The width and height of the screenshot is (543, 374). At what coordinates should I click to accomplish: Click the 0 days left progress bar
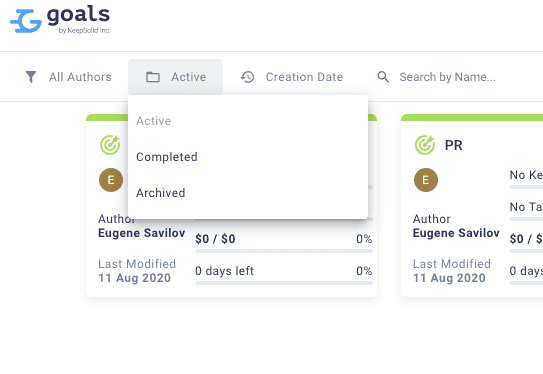pyautogui.click(x=284, y=283)
